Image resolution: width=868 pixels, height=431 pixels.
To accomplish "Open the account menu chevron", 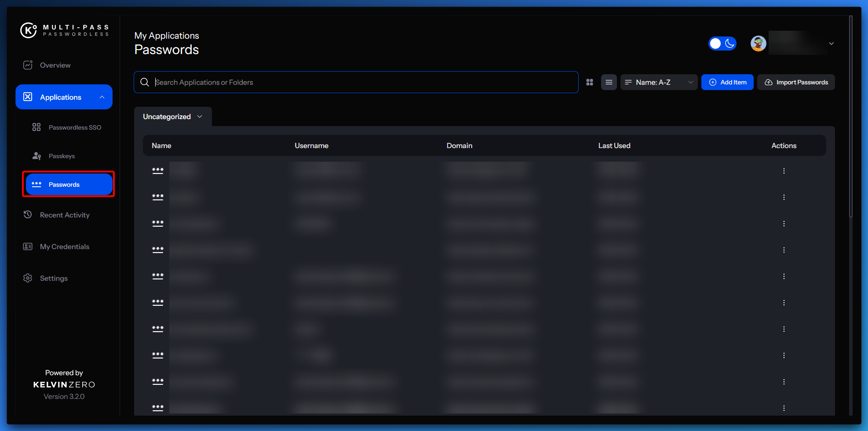I will [831, 43].
